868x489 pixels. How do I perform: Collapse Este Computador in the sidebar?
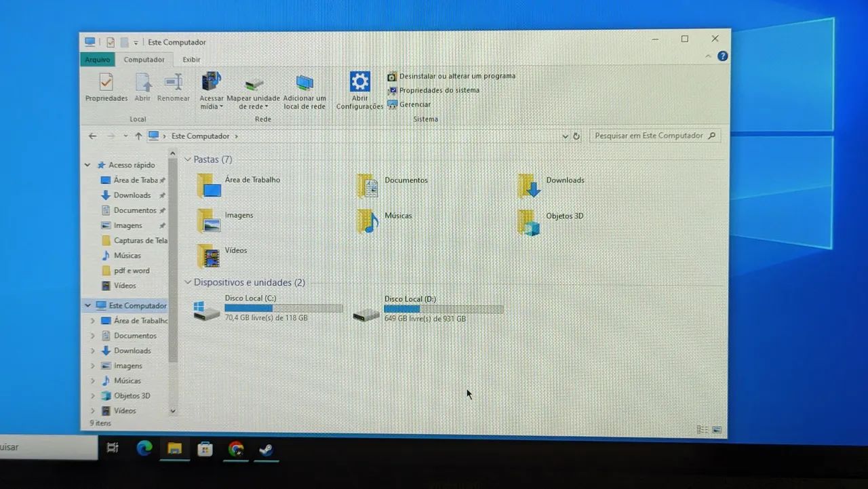click(87, 306)
